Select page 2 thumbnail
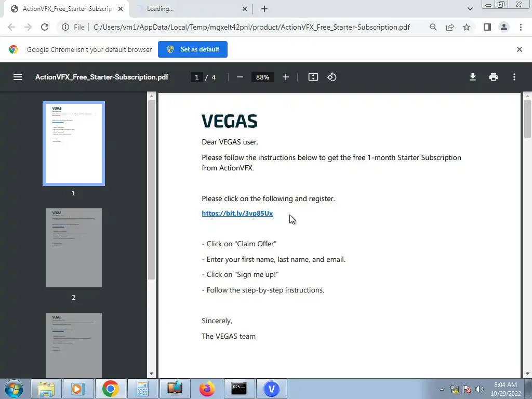 (x=74, y=248)
